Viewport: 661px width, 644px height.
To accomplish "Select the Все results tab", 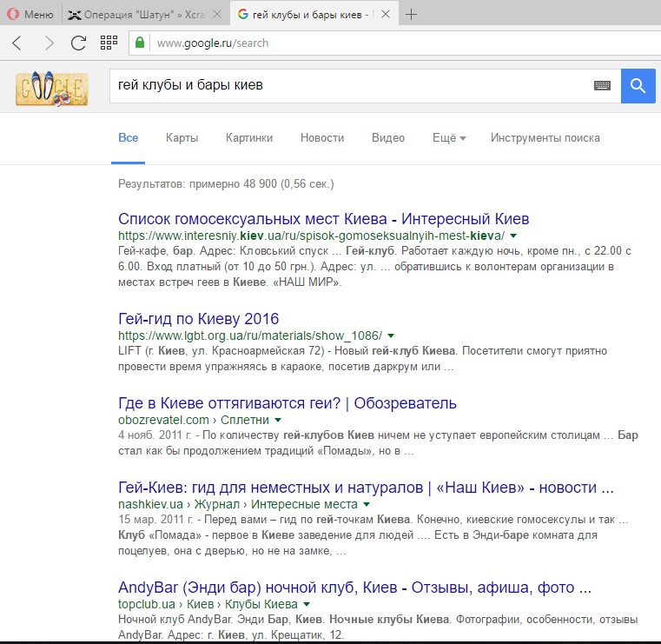I will [129, 138].
